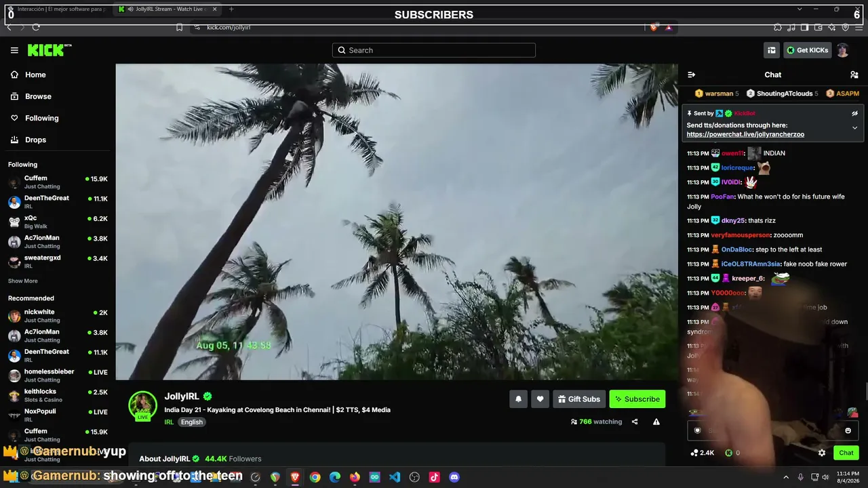Click the Subscribe button
Screen dimensions: 868x488
tap(637, 399)
